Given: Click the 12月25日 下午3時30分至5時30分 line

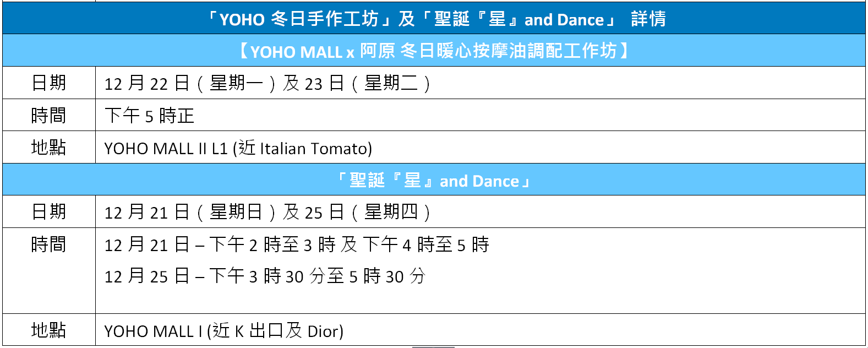Looking at the screenshot, I should click(x=265, y=276).
